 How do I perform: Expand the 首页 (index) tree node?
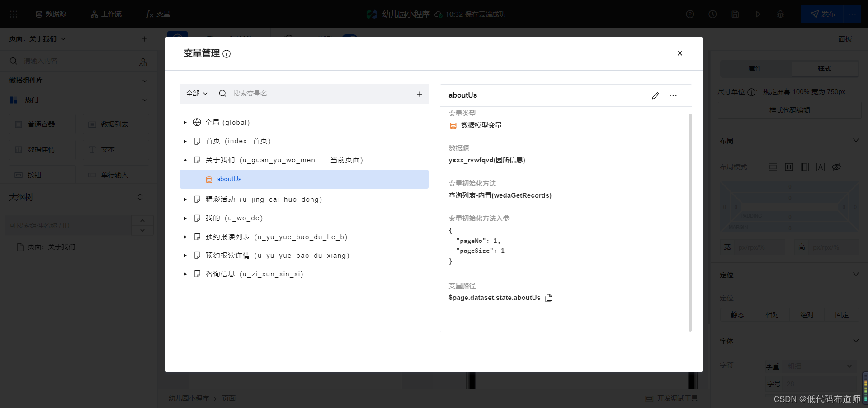185,142
